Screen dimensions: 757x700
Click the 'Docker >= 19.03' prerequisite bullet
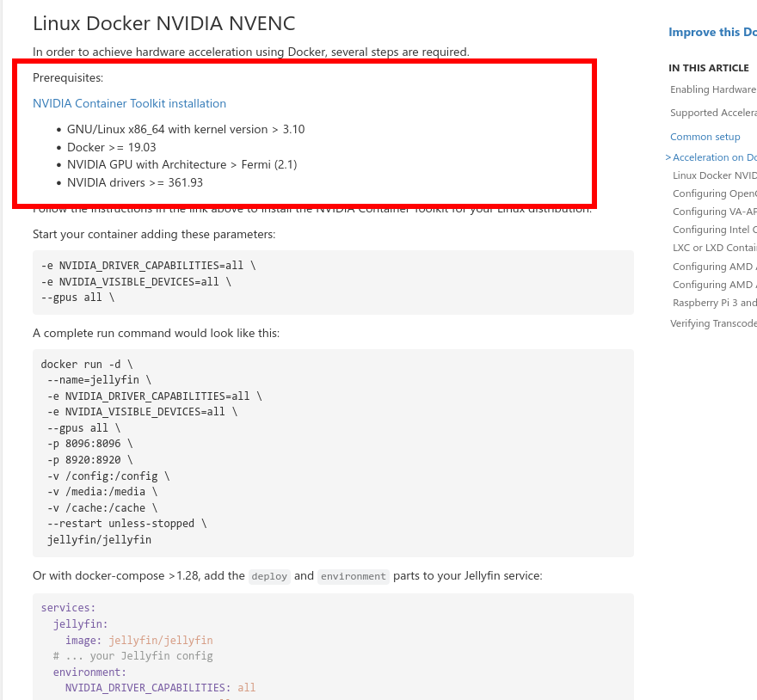[112, 147]
